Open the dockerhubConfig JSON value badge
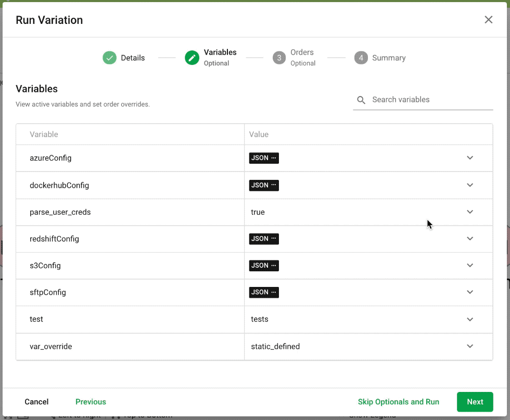The height and width of the screenshot is (420, 510). click(264, 185)
